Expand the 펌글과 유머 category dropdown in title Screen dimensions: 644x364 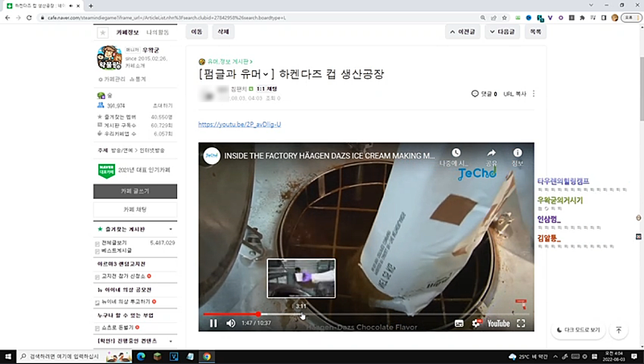(266, 74)
